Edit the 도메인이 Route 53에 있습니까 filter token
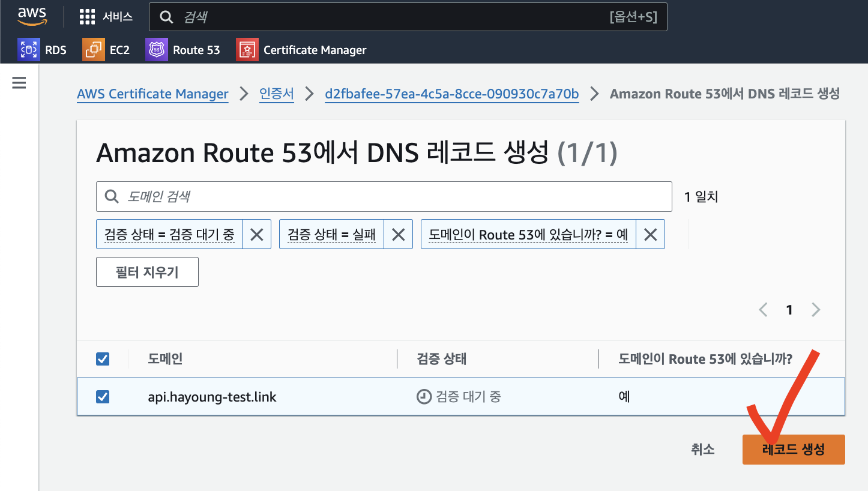Screen dimensions: 868x491 (528, 234)
